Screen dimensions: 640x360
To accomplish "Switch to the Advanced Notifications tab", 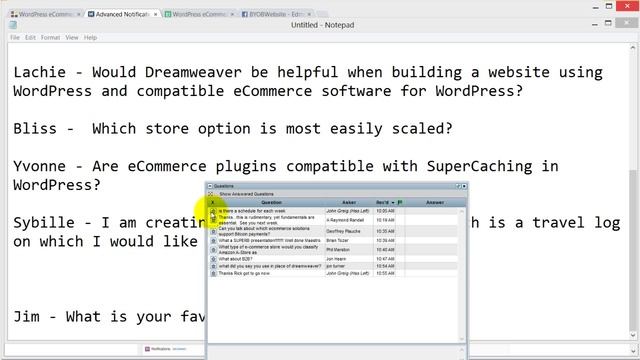I will pos(122,14).
